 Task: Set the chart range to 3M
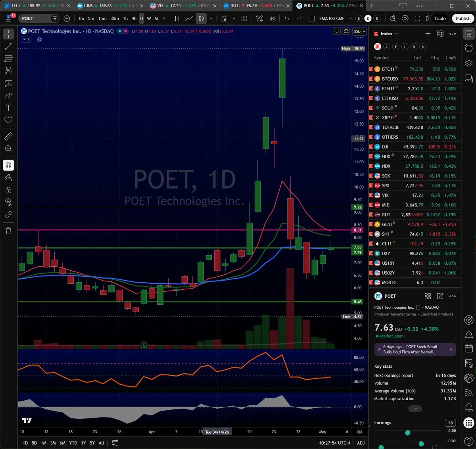tap(53, 443)
